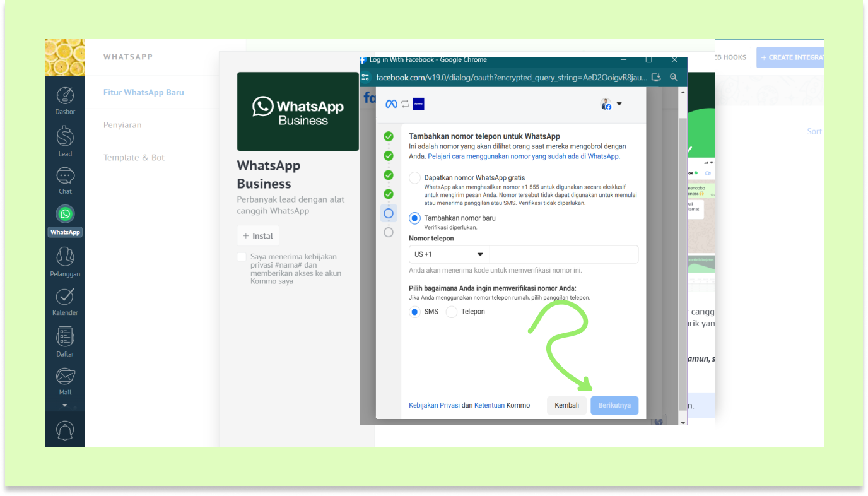Click the Instal button
Viewport: 868px width, 496px height.
point(258,236)
